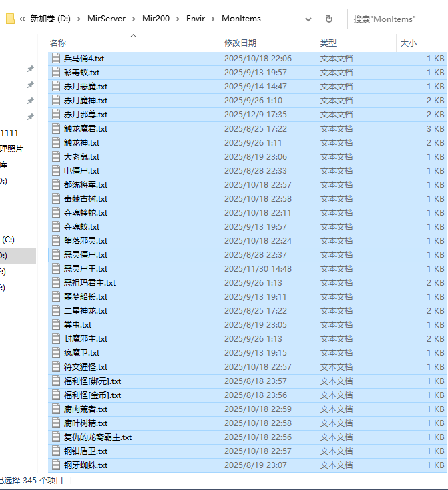Click the file icon of 都统将军.txt
Screen dimensions: 448x490
point(56,185)
